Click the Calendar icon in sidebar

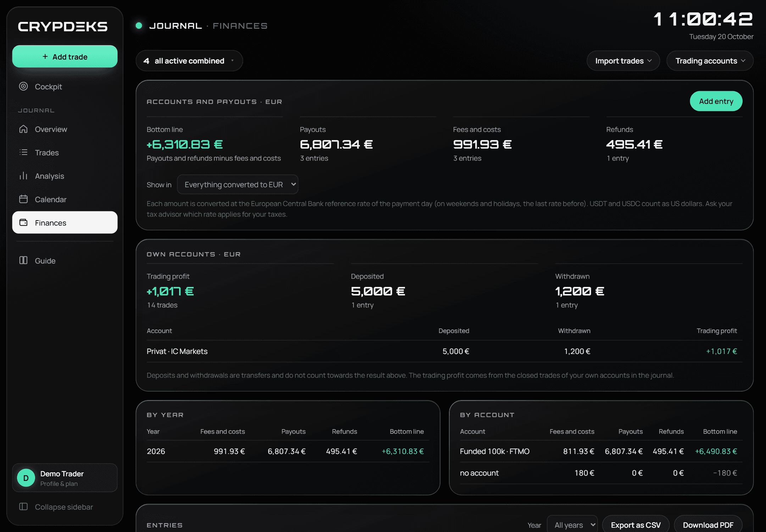[x=23, y=199]
